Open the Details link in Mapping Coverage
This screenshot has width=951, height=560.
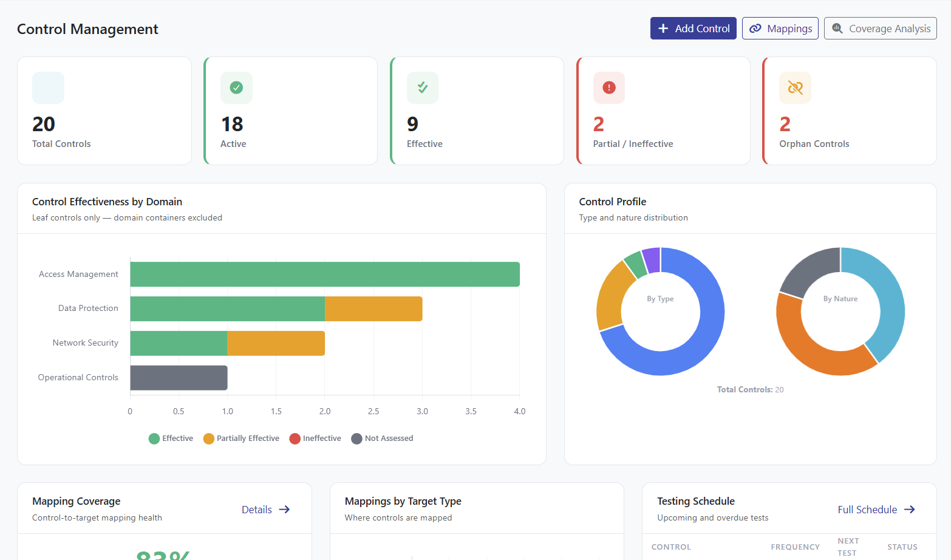(x=265, y=510)
